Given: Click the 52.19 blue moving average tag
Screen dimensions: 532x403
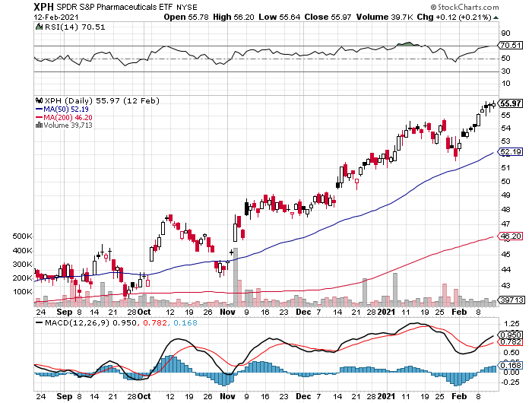Looking at the screenshot, I should coord(511,152).
